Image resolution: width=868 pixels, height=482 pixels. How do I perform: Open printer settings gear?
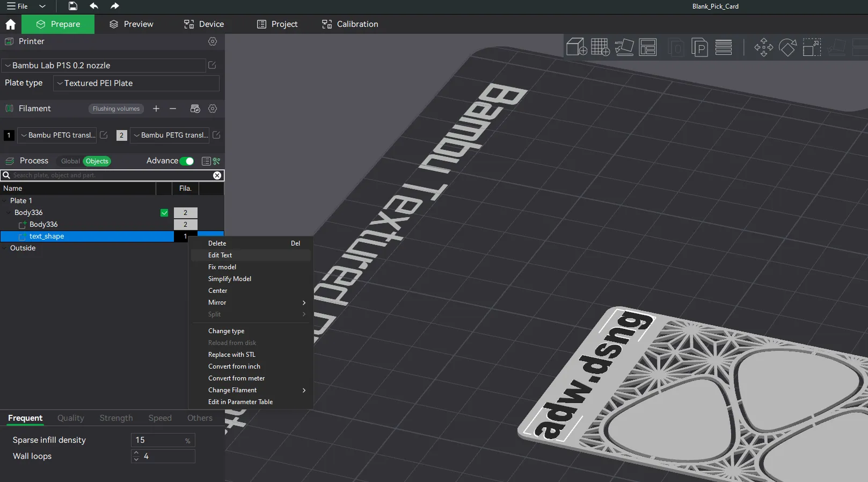[x=213, y=41]
